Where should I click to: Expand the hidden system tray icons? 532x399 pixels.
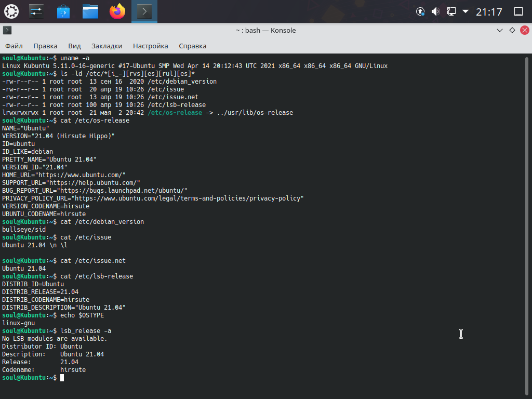click(465, 11)
